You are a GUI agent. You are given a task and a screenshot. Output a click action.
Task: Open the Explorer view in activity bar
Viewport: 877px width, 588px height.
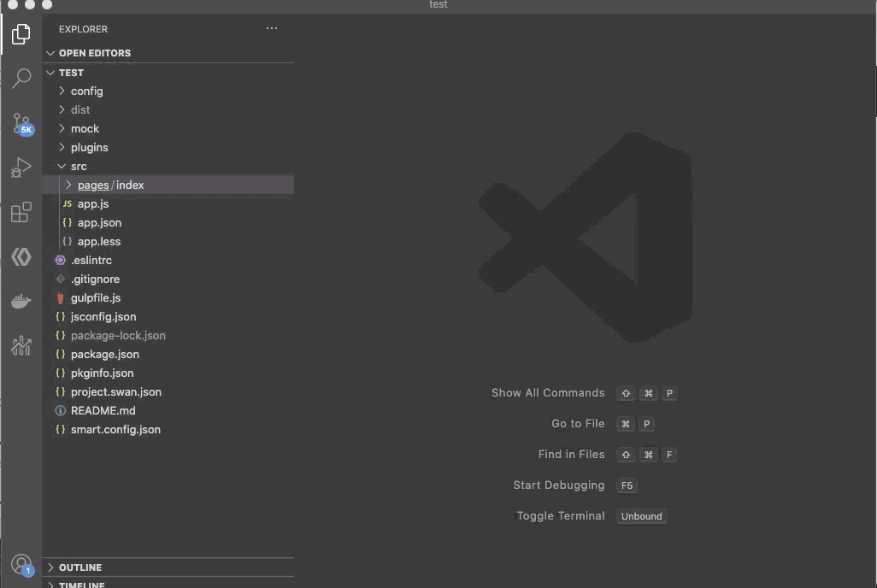click(x=21, y=34)
